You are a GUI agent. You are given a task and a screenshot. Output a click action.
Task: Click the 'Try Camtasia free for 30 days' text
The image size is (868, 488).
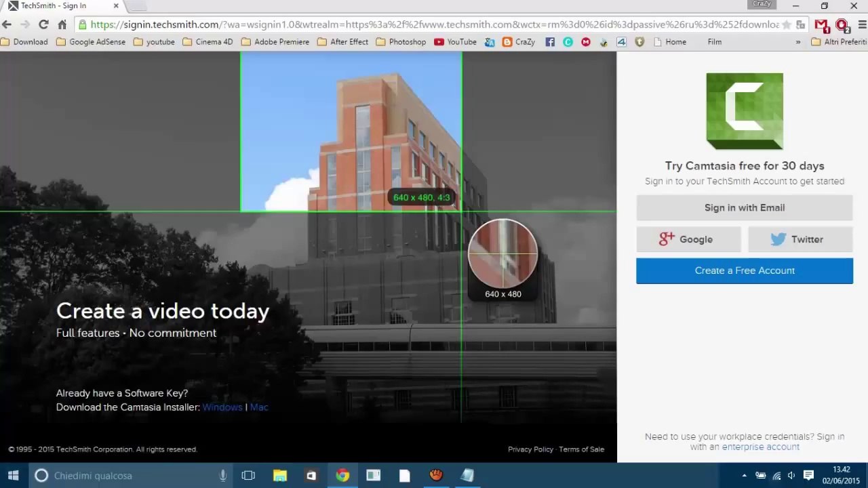745,166
